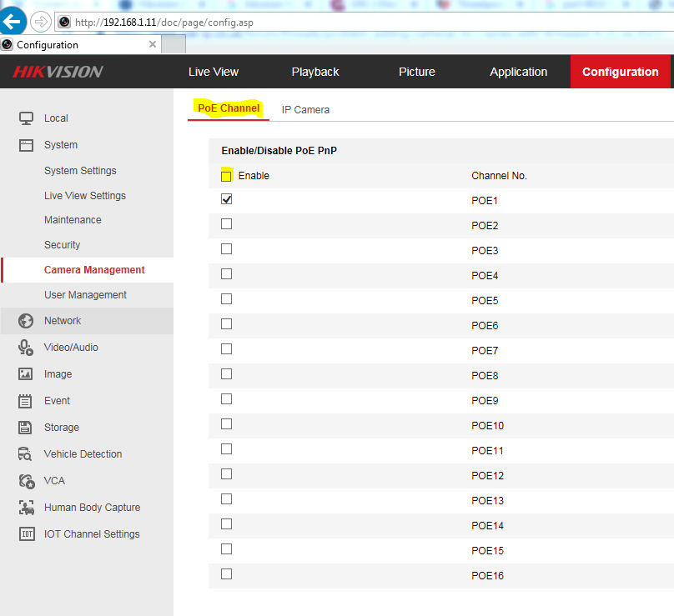Expand the Human Body Capture section

(x=92, y=508)
